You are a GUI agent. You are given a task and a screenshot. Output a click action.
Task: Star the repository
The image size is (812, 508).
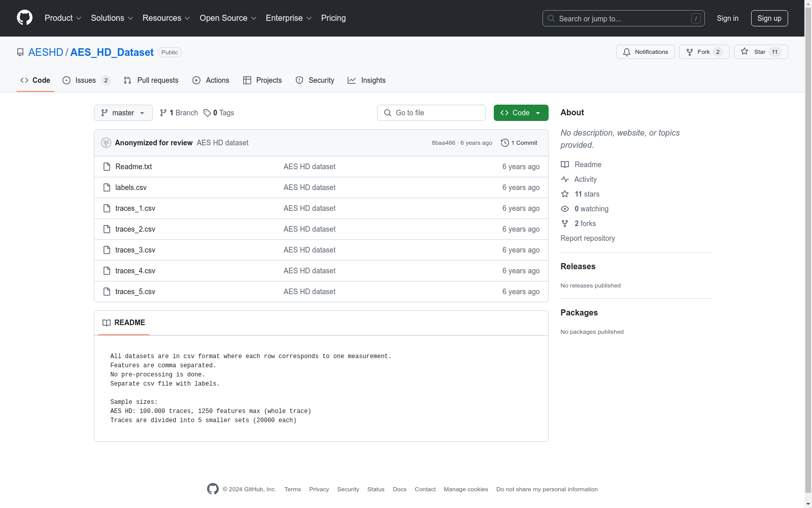pyautogui.click(x=761, y=52)
